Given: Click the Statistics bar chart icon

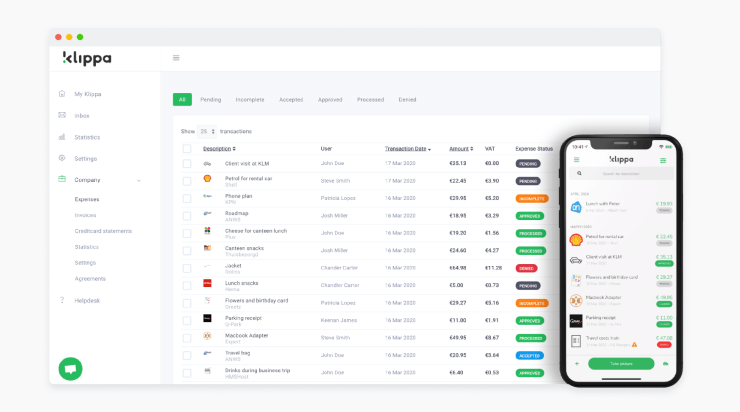Looking at the screenshot, I should 62,137.
